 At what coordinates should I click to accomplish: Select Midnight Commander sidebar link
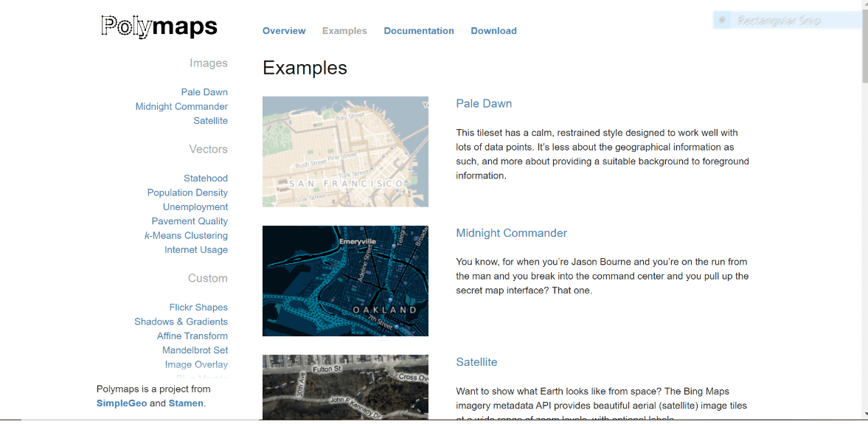(x=181, y=106)
